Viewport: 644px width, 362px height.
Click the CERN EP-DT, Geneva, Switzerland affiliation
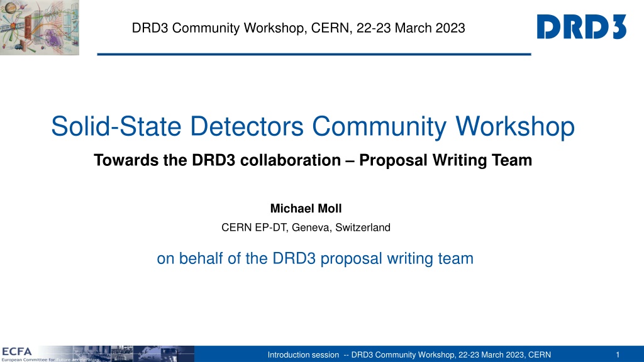pyautogui.click(x=306, y=228)
